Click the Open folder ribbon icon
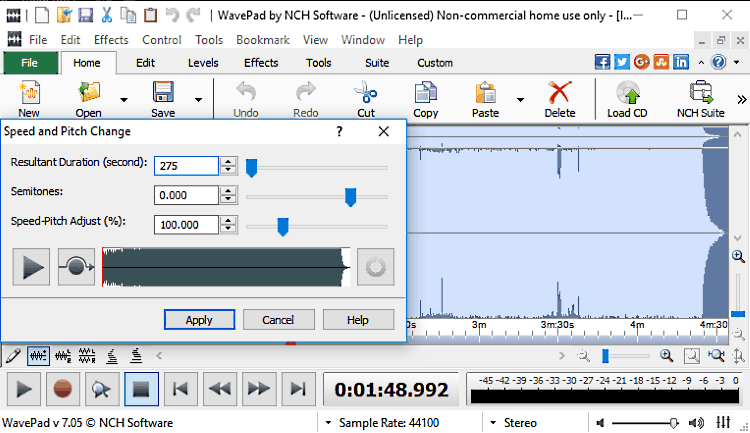The image size is (750, 433). [x=89, y=93]
